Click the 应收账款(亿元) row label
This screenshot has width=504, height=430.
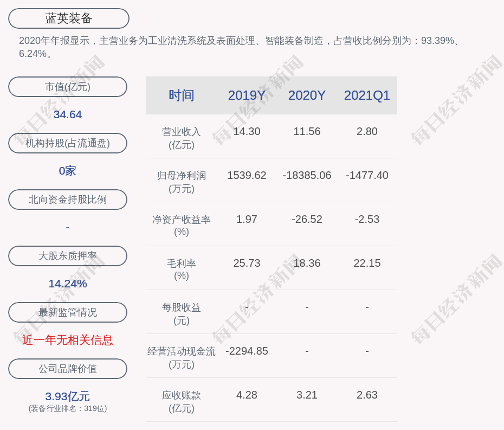point(182,402)
